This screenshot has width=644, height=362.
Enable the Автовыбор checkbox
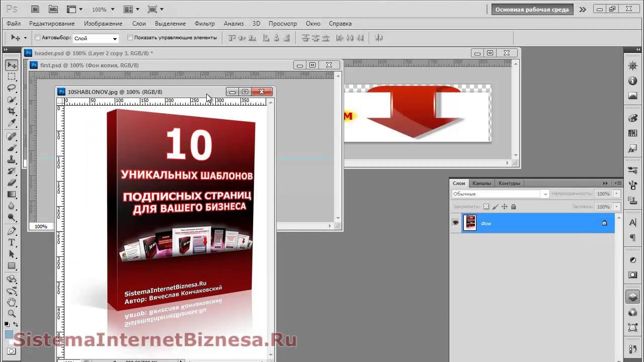[x=38, y=38]
